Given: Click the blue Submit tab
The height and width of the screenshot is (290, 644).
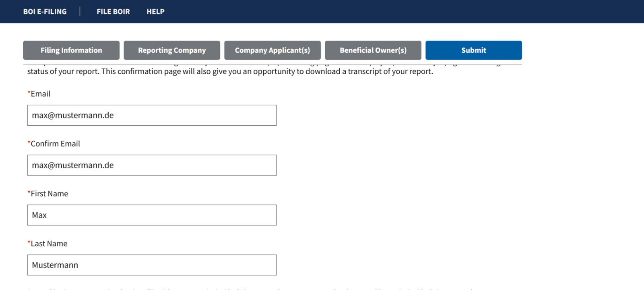Looking at the screenshot, I should point(474,50).
